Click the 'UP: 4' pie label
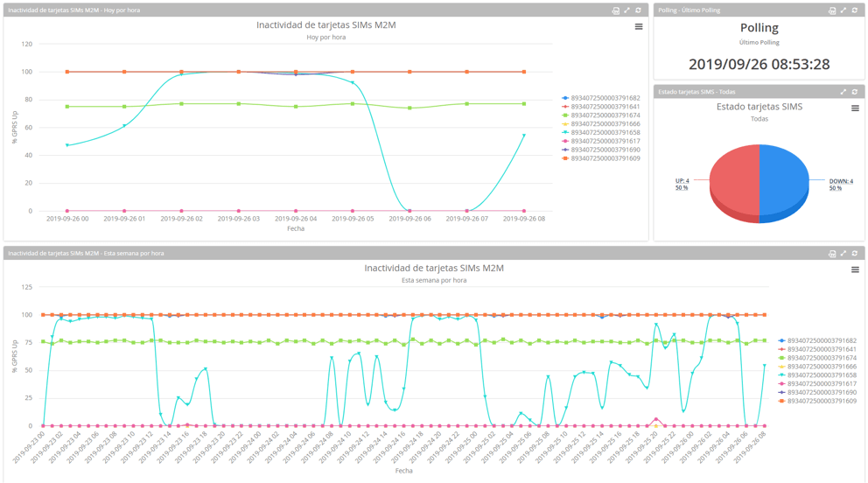The image size is (868, 483). (x=682, y=182)
